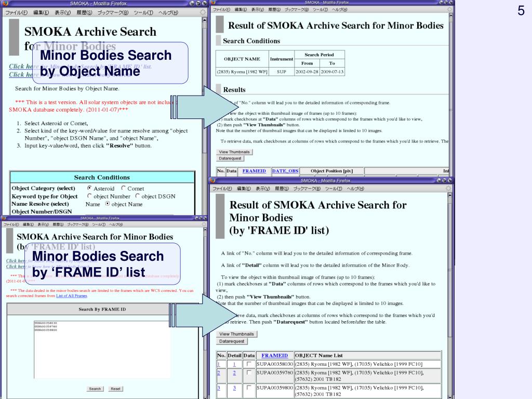Click scroll-down arrow in bottom-right window scrollbar
Screen dimensions: 532x399
pyautogui.click(x=450, y=396)
